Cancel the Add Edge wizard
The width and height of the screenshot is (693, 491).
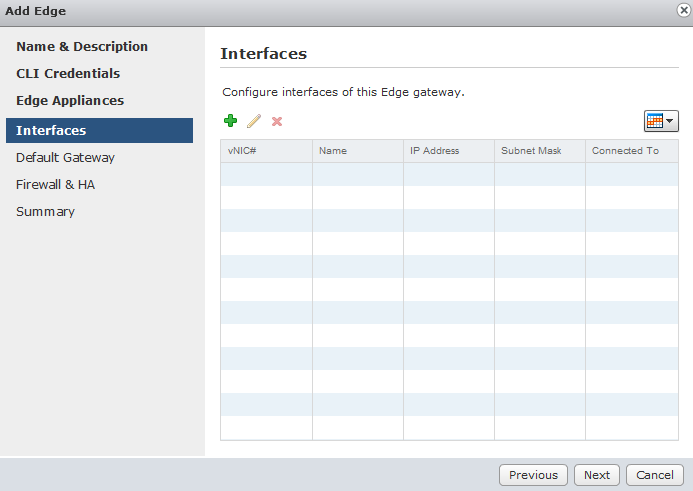(x=655, y=475)
